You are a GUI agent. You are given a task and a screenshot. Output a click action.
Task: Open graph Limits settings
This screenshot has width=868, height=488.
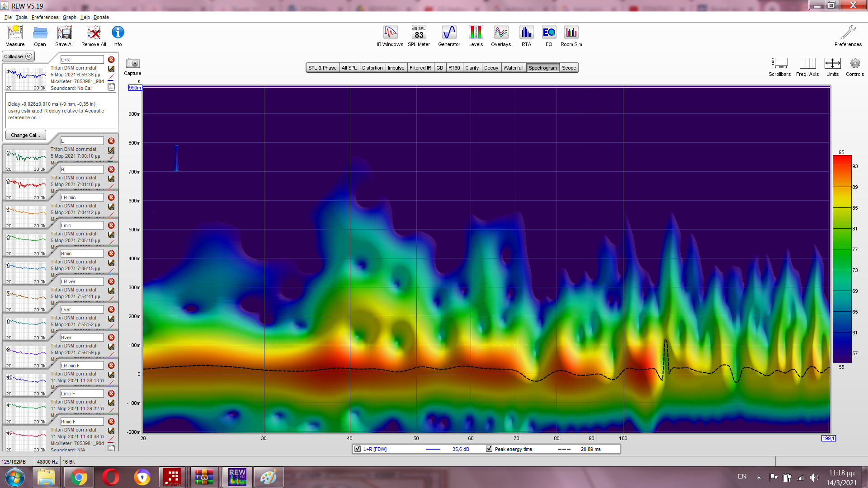click(832, 64)
